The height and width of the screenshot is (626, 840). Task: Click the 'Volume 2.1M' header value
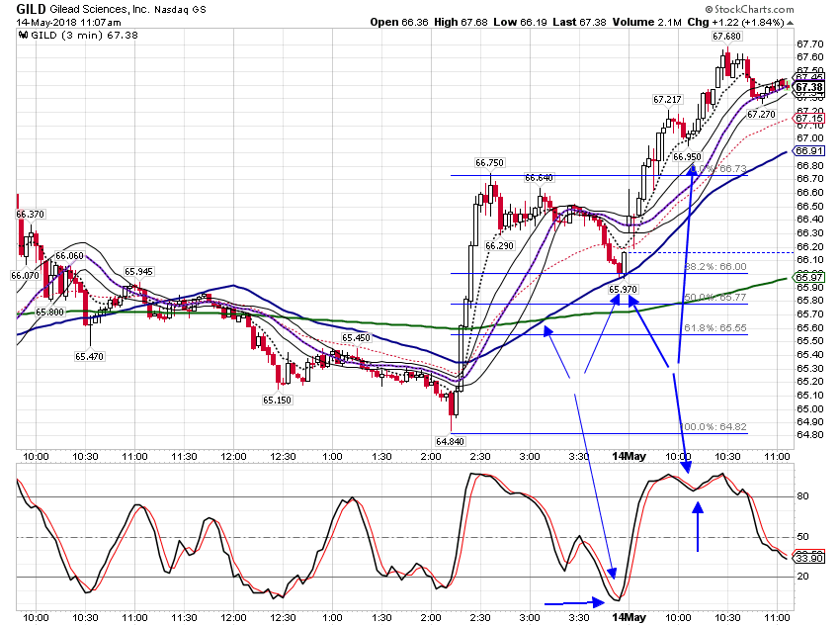point(646,22)
